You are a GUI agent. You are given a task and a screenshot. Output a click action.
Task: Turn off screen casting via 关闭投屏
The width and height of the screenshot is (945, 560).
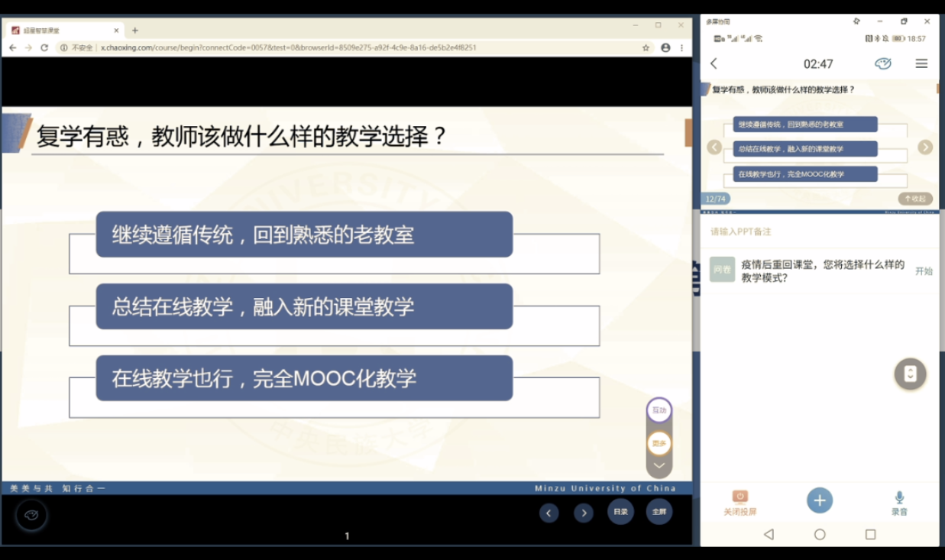point(739,502)
